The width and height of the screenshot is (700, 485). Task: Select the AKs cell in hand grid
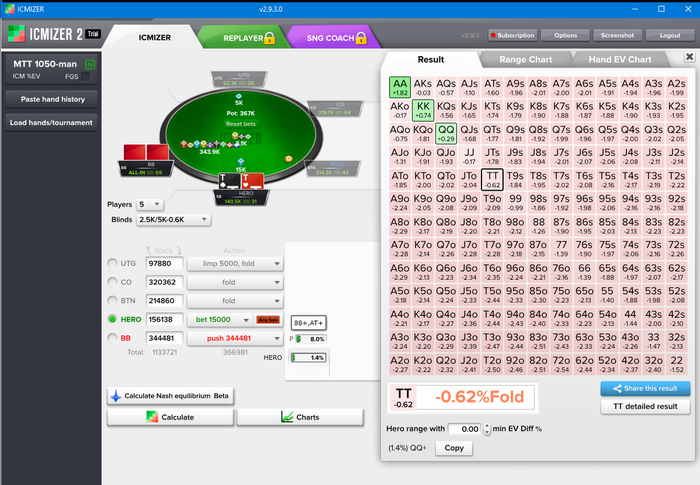pos(423,87)
